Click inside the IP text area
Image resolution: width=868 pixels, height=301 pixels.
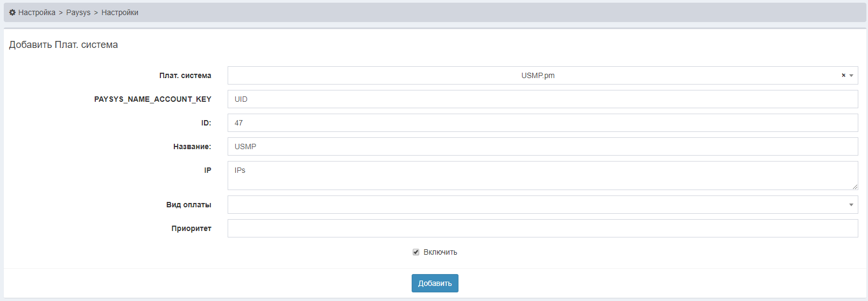pos(542,176)
